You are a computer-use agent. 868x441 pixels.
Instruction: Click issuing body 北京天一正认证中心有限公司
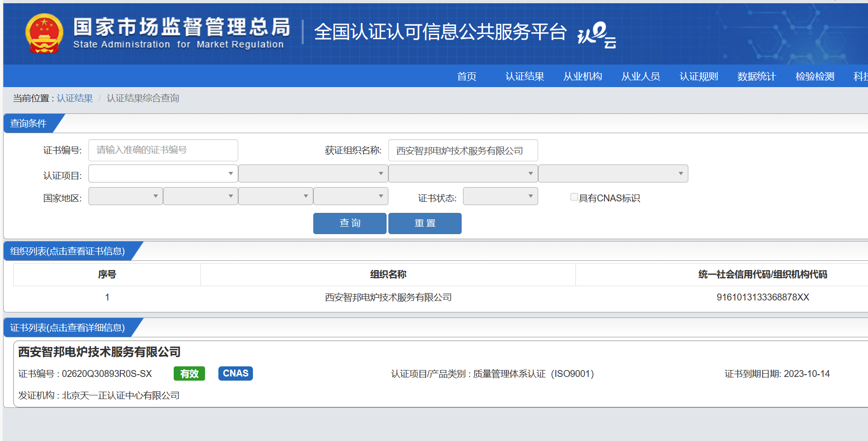121,395
